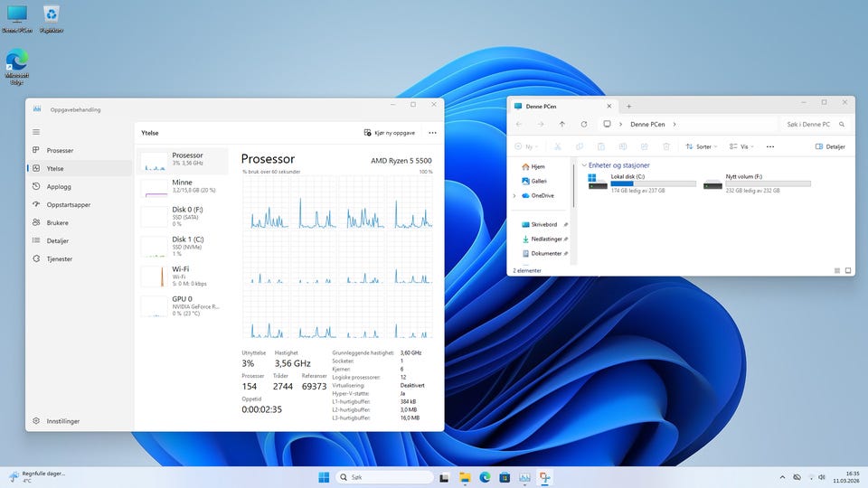Click the Lokal disk (C:) usage bar
Screen dimensions: 868x488
[x=653, y=183]
